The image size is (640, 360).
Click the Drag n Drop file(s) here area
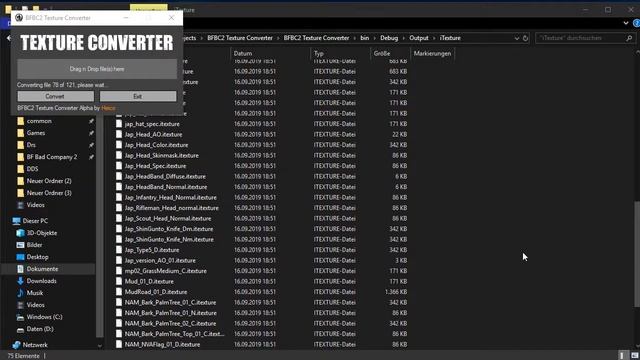pyautogui.click(x=97, y=69)
